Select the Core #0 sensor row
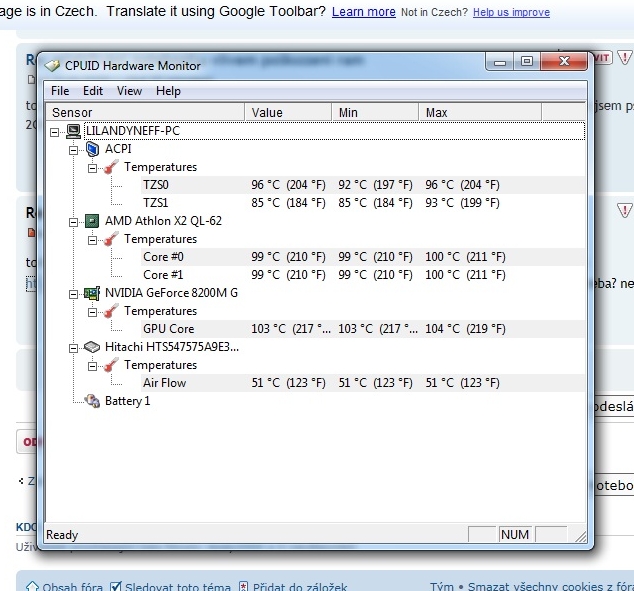This screenshot has height=591, width=634. [363, 257]
